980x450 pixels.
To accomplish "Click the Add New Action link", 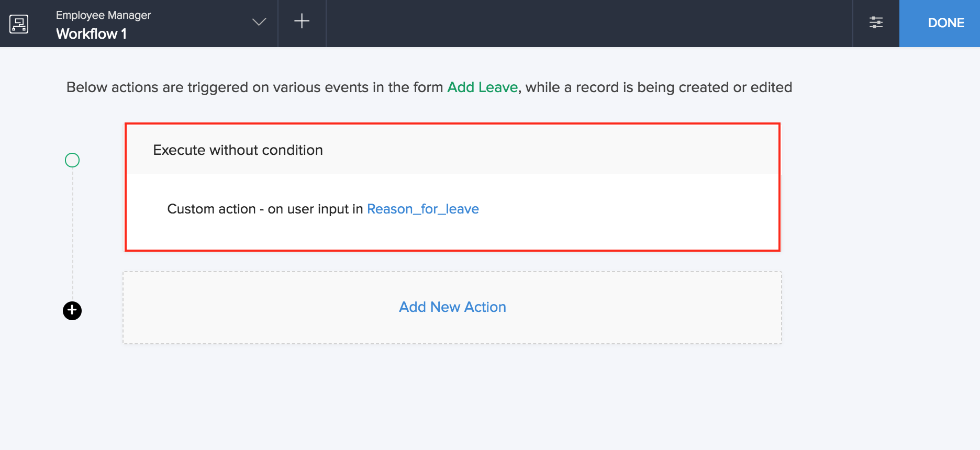I will point(452,307).
